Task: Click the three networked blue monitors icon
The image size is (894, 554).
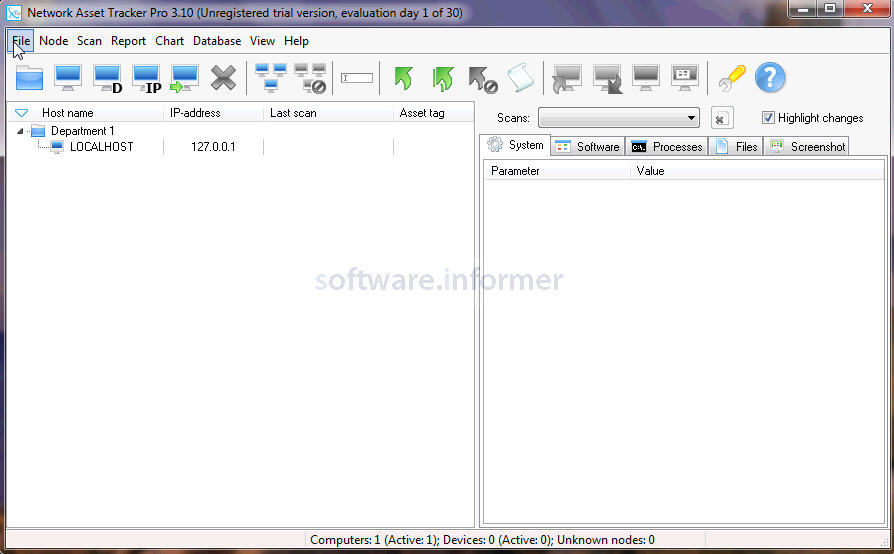Action: click(271, 78)
